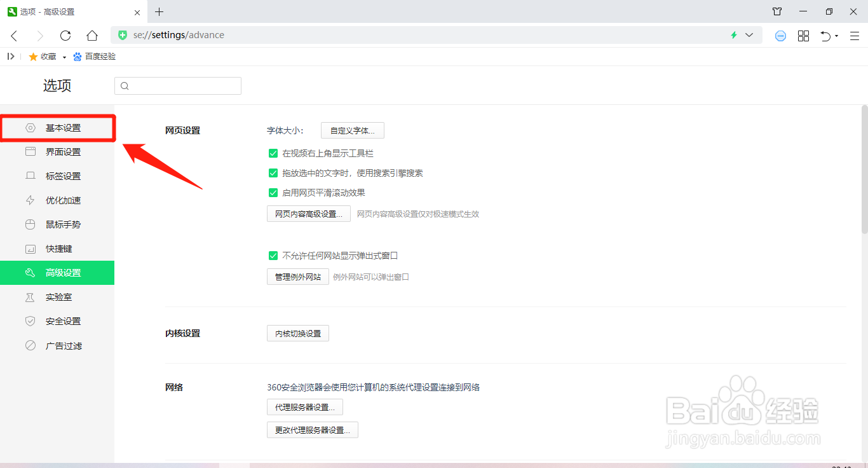The image size is (868, 468).
Task: Click the 内核切换设置 button
Action: pos(297,333)
